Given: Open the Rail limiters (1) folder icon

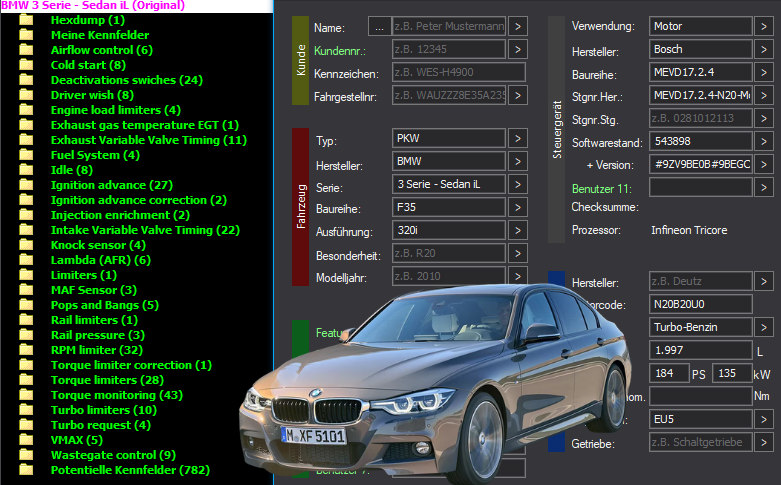Looking at the screenshot, I should pyautogui.click(x=26, y=320).
